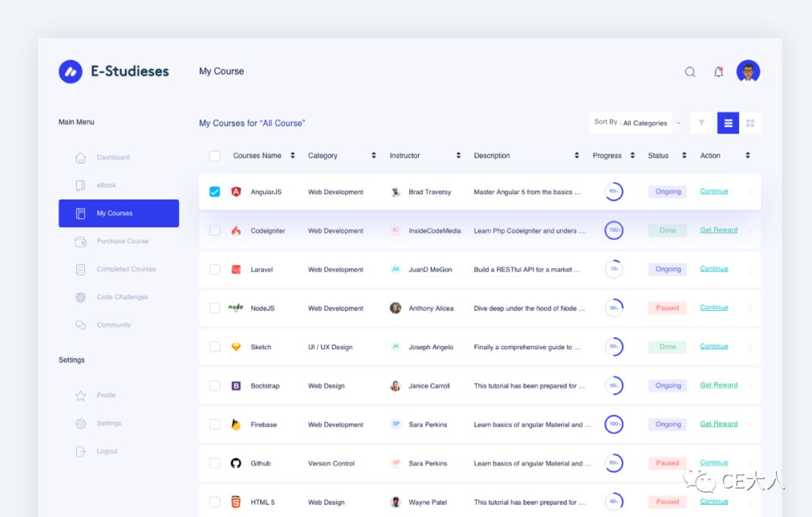Image resolution: width=812 pixels, height=517 pixels.
Task: Click Laravel 10% progress circle
Action: coord(614,269)
